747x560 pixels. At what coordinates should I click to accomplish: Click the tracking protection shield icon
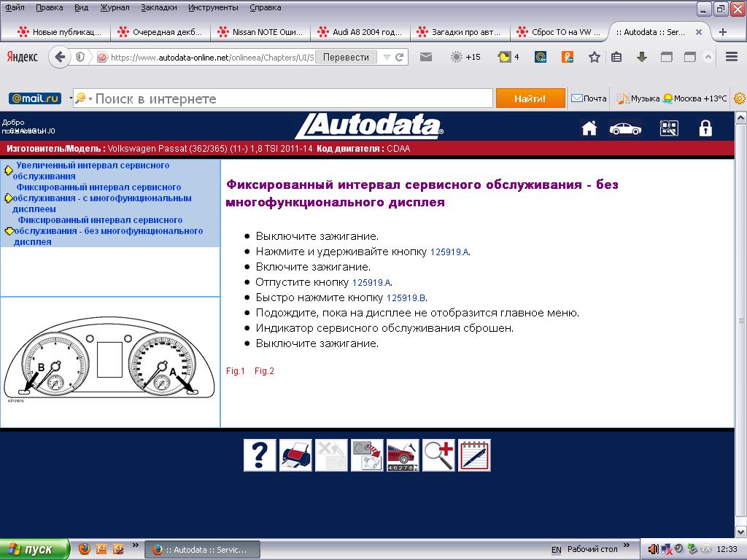point(80,57)
